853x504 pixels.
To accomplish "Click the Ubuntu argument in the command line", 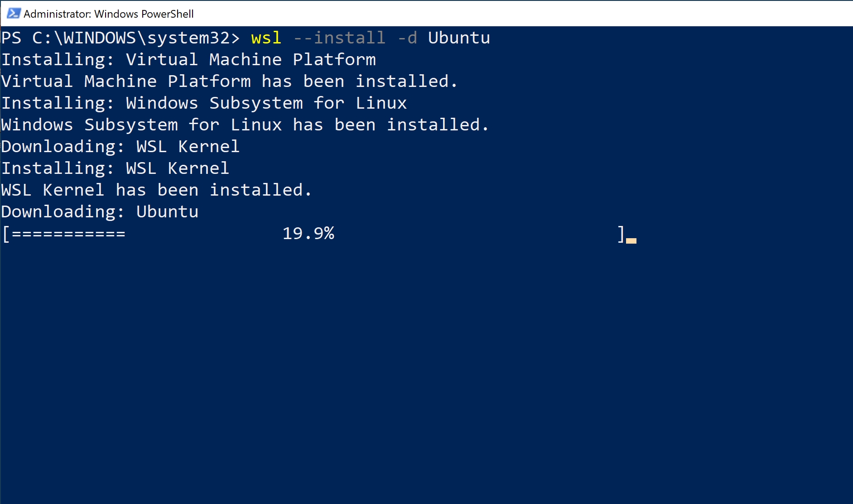I will [459, 37].
